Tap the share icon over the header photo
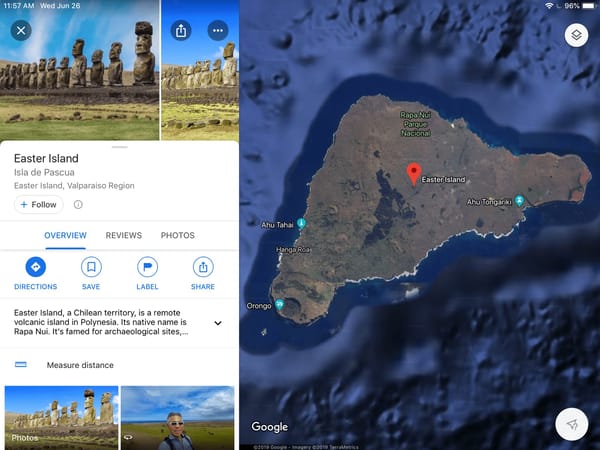 pyautogui.click(x=181, y=30)
